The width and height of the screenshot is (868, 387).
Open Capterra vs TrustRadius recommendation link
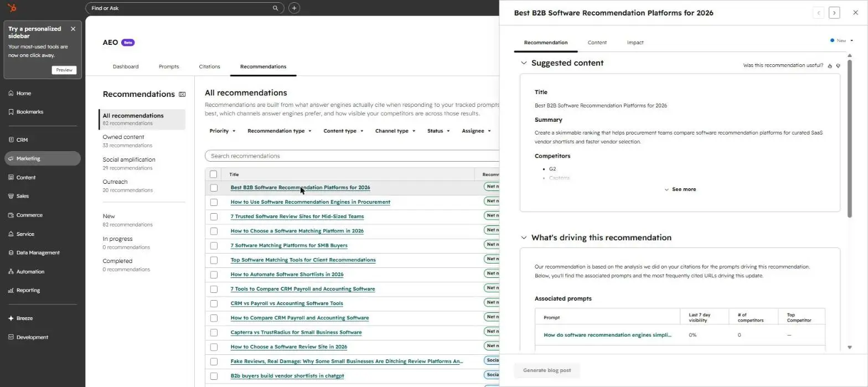click(x=296, y=332)
